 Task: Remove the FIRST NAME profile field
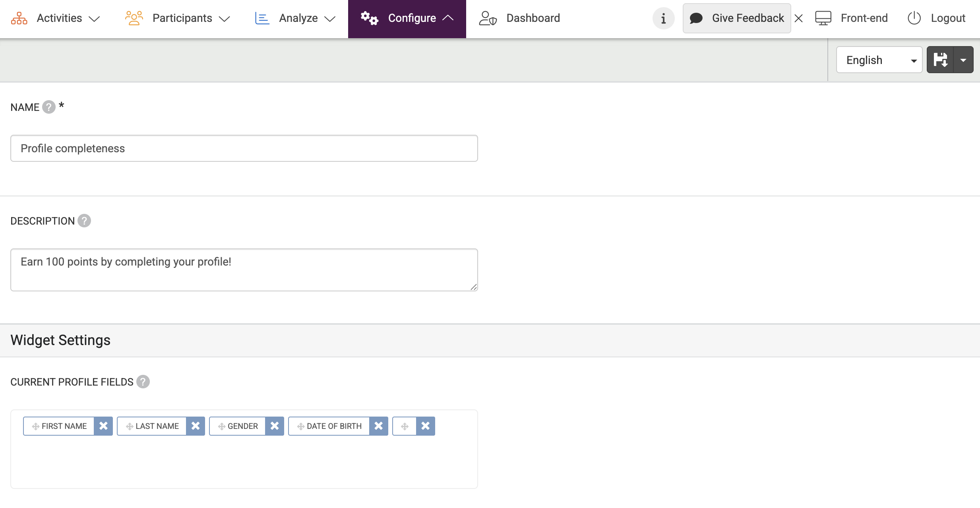coord(103,426)
